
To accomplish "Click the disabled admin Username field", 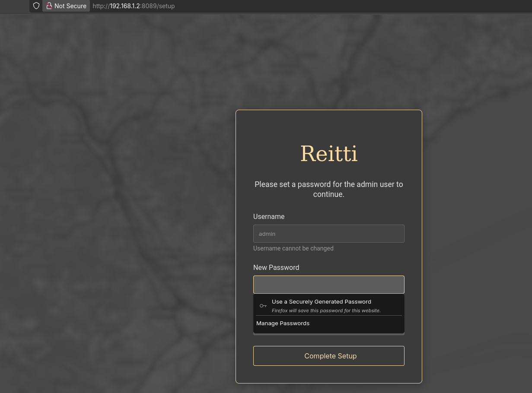I will pos(328,234).
